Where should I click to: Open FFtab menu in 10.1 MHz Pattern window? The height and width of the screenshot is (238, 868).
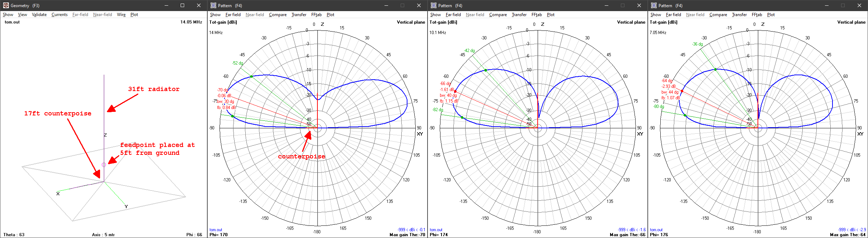pyautogui.click(x=537, y=15)
